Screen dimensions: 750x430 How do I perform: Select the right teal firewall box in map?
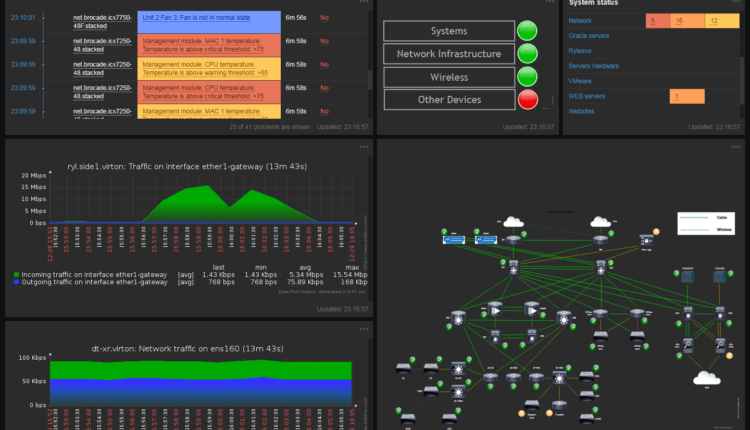point(719,276)
